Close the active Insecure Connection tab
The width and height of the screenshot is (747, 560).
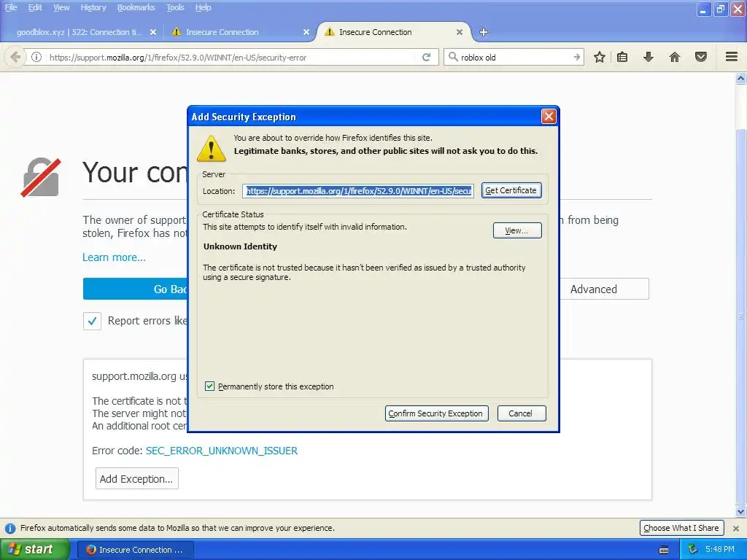click(460, 32)
